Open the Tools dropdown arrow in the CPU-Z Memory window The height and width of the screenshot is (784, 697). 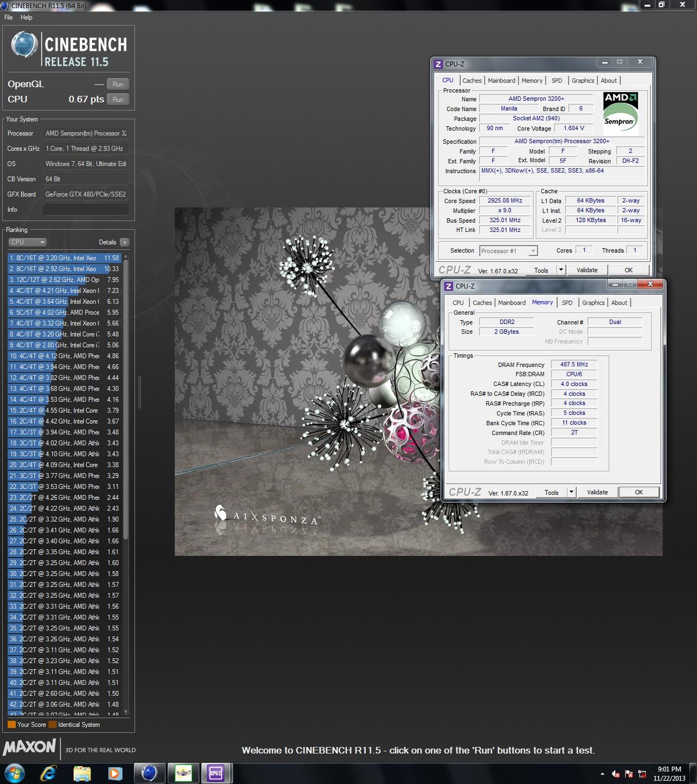click(571, 493)
